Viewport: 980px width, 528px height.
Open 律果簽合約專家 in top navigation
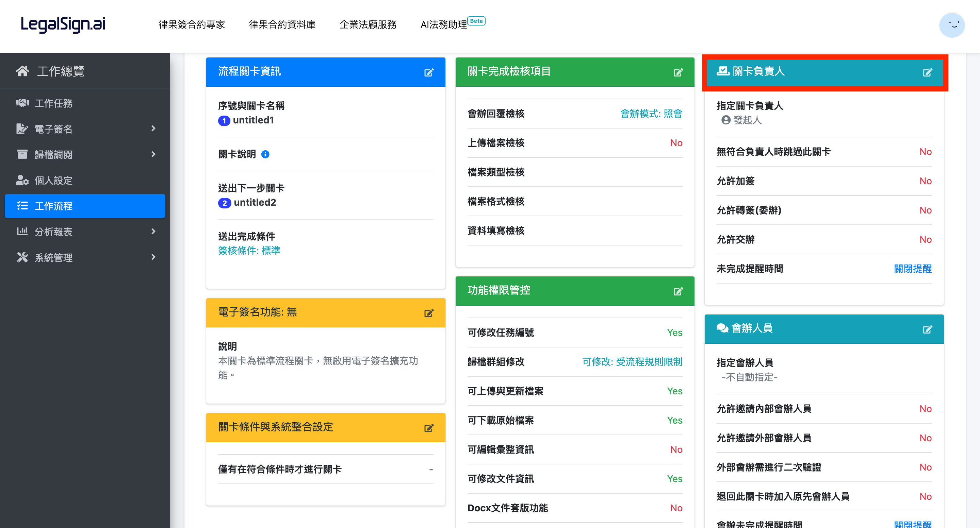pos(192,25)
